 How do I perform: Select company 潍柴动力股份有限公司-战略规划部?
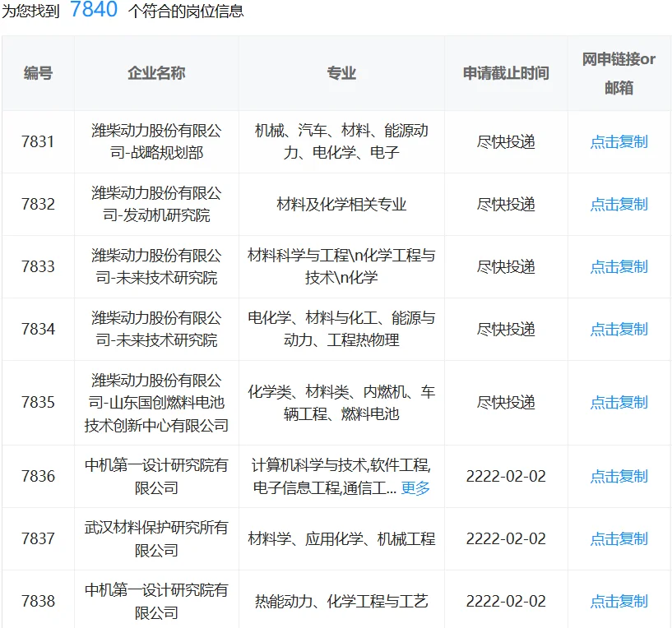coord(155,142)
